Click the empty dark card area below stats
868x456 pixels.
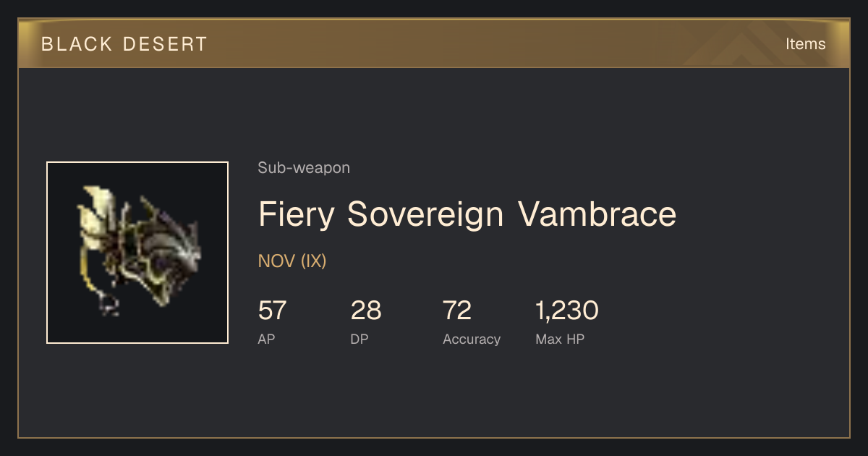click(434, 394)
